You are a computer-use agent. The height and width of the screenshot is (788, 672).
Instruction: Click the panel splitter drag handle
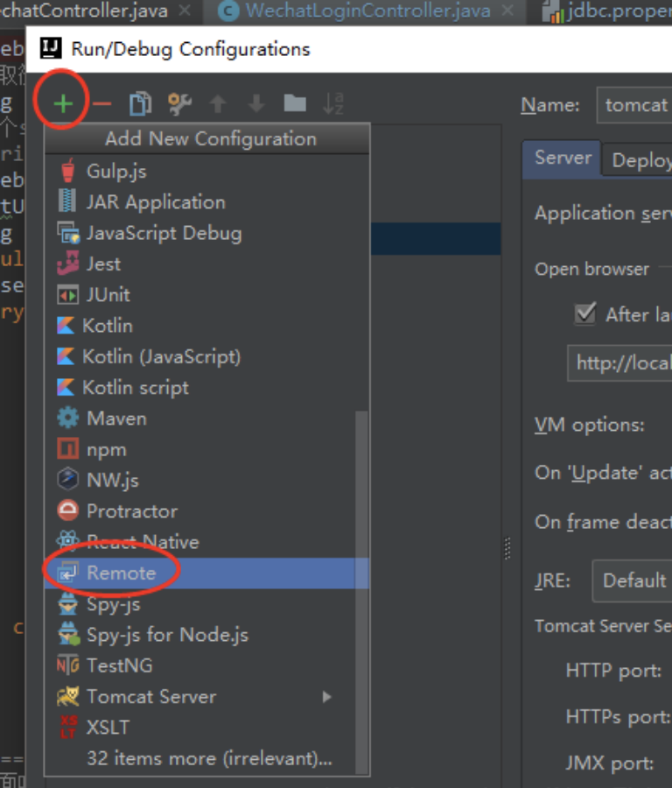507,548
